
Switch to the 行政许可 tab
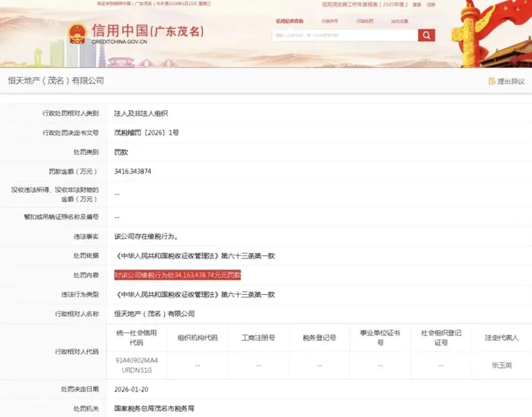click(330, 21)
